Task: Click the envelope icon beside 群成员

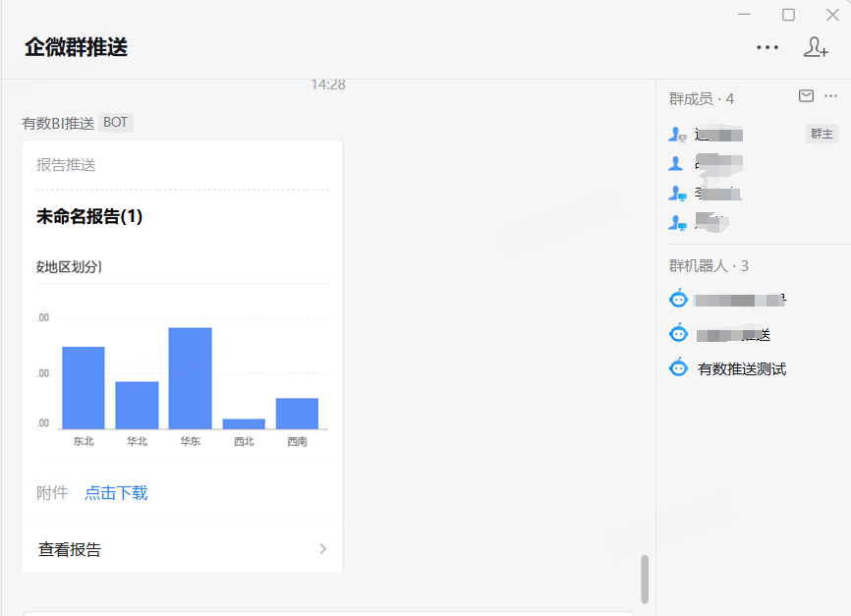Action: coord(806,96)
